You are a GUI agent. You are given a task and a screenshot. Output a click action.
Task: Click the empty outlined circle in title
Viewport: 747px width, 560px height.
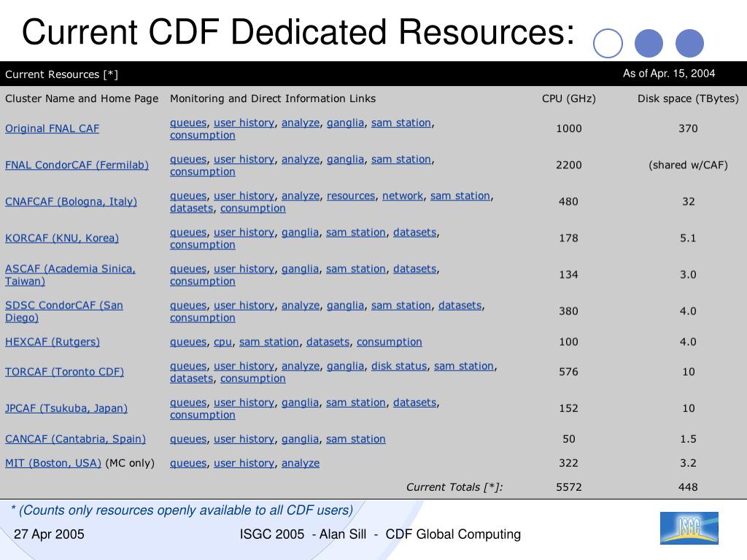608,43
